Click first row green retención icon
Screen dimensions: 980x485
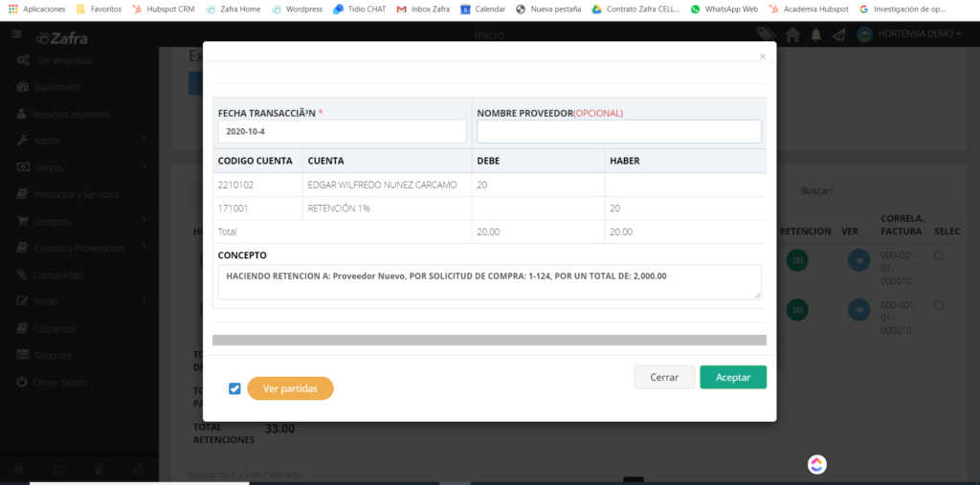797,260
